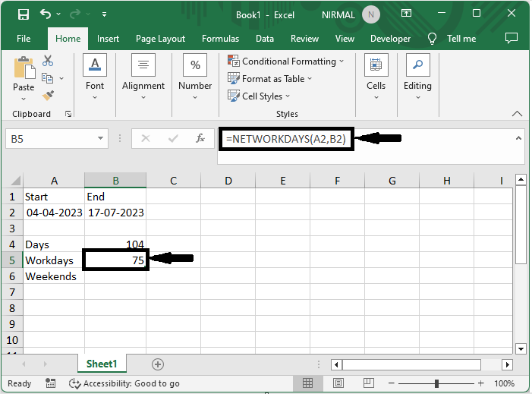The width and height of the screenshot is (532, 394).
Task: Open Format as Table gallery
Action: coord(269,78)
